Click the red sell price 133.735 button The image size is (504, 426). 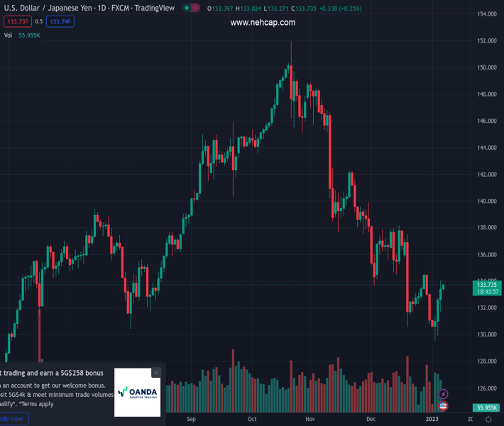tap(17, 21)
